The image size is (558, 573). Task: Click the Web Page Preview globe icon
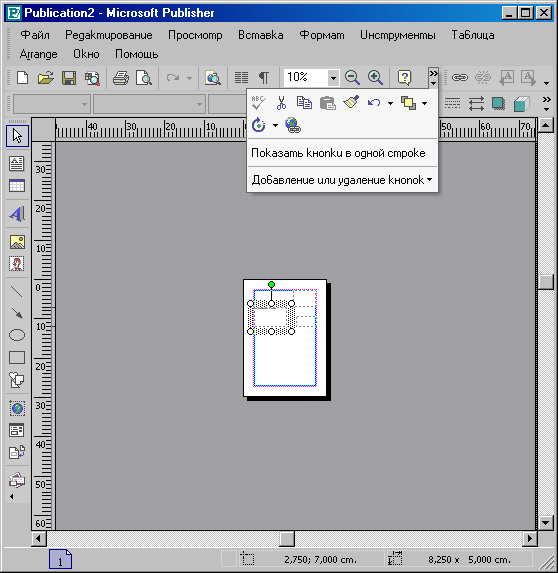point(213,78)
